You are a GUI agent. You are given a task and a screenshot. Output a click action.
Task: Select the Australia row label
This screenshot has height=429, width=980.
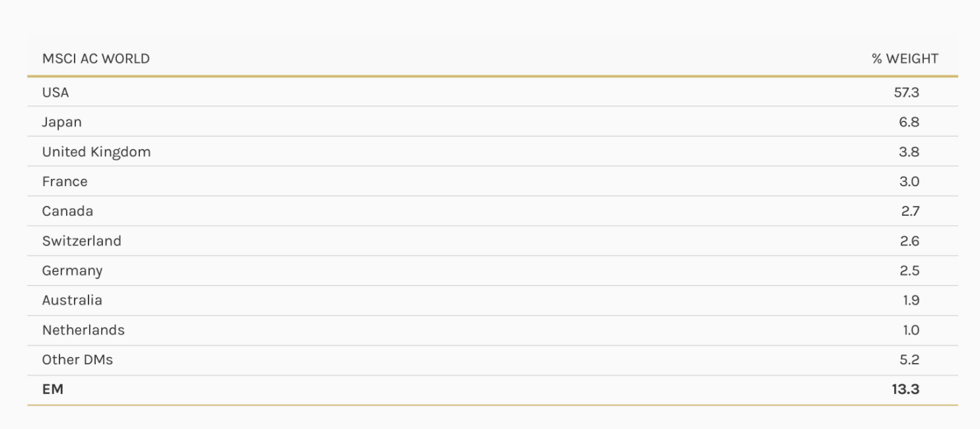pyautogui.click(x=72, y=300)
